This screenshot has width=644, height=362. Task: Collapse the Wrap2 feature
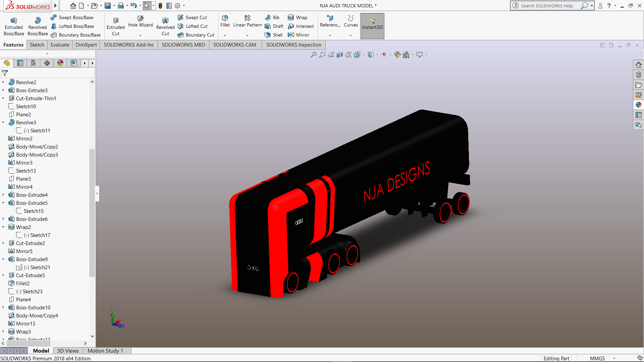(3, 227)
